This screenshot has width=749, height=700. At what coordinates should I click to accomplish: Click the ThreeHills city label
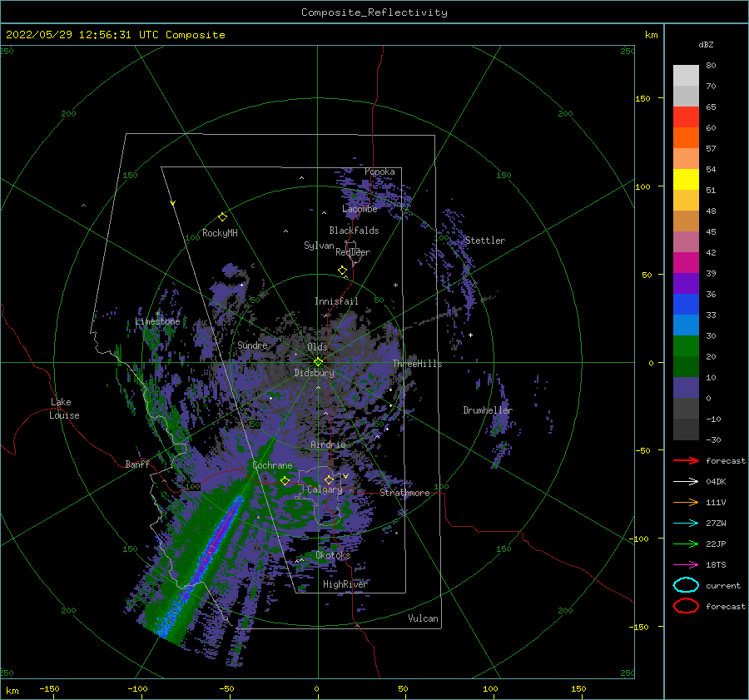coord(417,364)
